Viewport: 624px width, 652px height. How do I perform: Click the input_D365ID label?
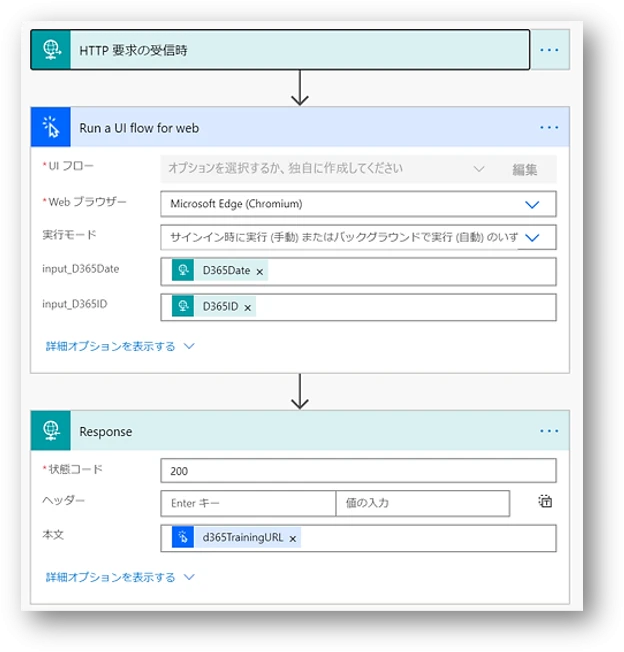(x=75, y=304)
